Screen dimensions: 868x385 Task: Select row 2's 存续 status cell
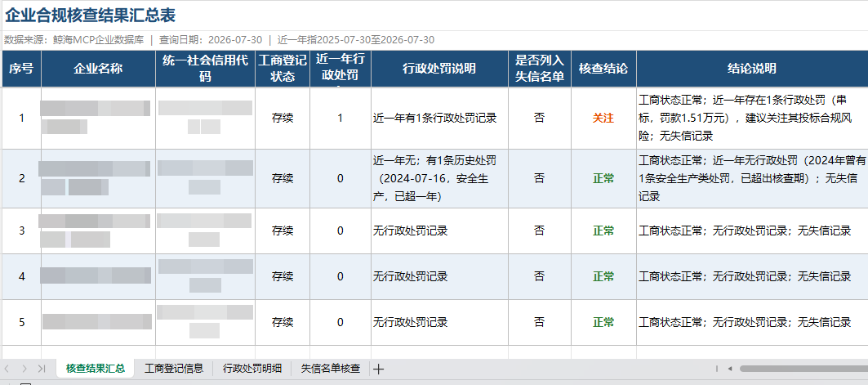coord(283,178)
